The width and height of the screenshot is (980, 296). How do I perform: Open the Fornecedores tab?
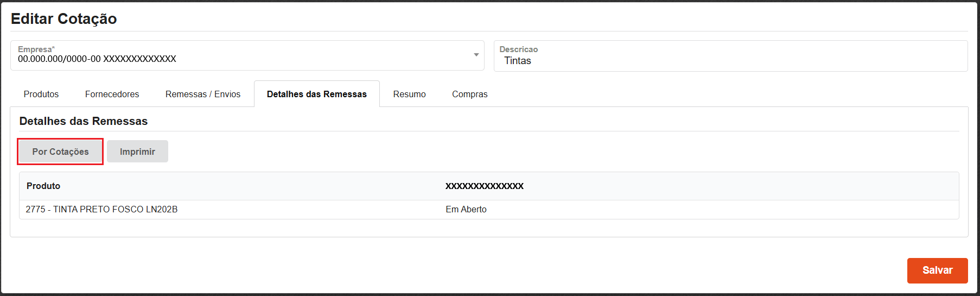[x=112, y=94]
